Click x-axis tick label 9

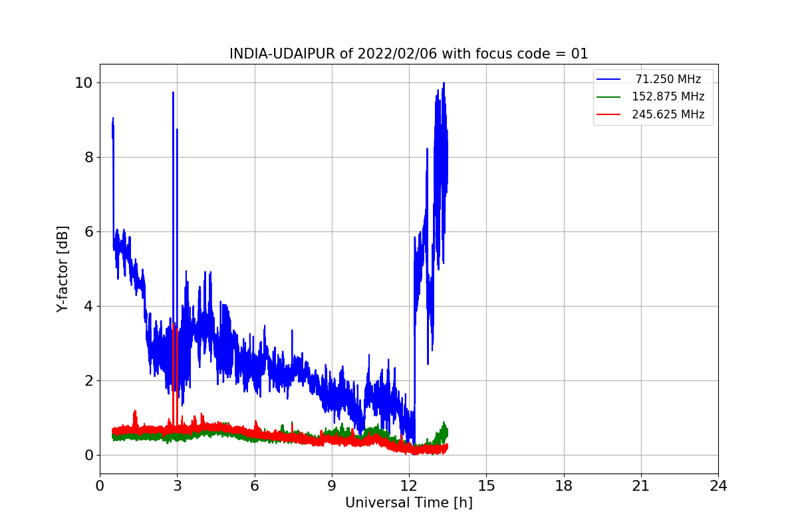coord(332,485)
